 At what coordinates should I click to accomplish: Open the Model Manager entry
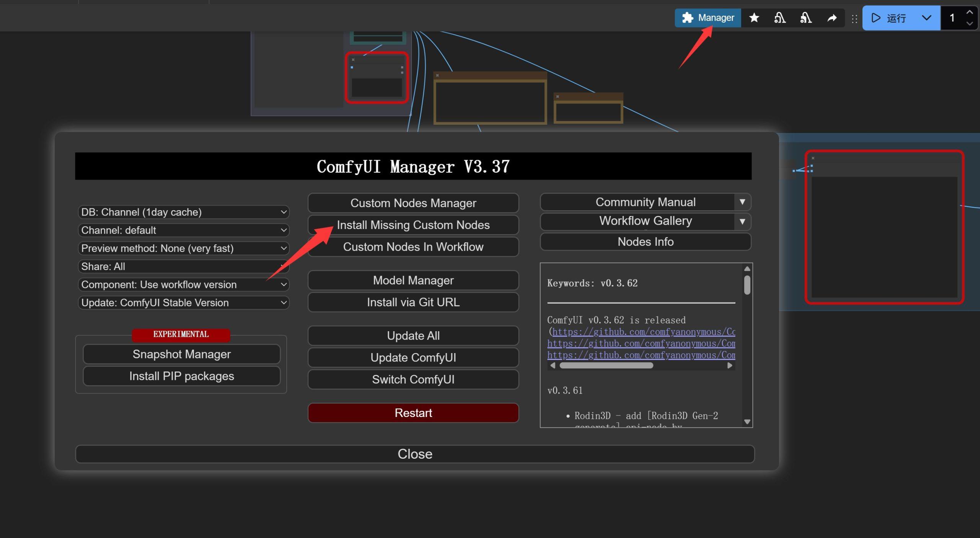pyautogui.click(x=413, y=280)
